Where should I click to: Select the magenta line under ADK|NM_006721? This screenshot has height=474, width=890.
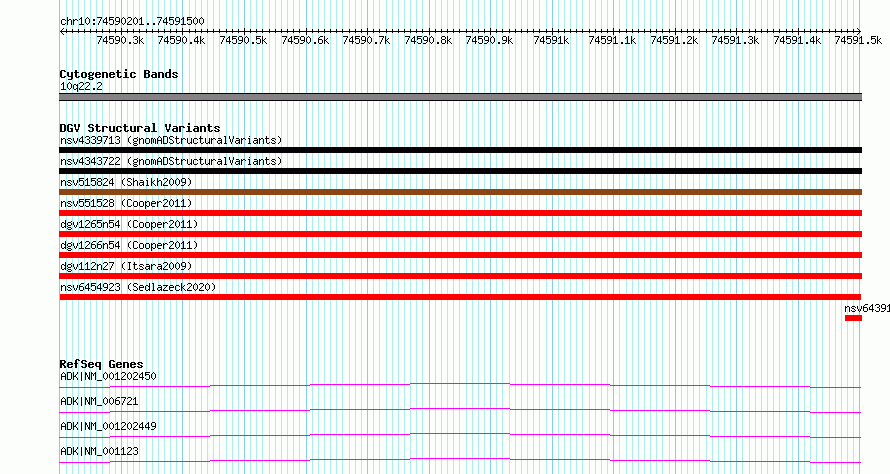click(x=460, y=410)
